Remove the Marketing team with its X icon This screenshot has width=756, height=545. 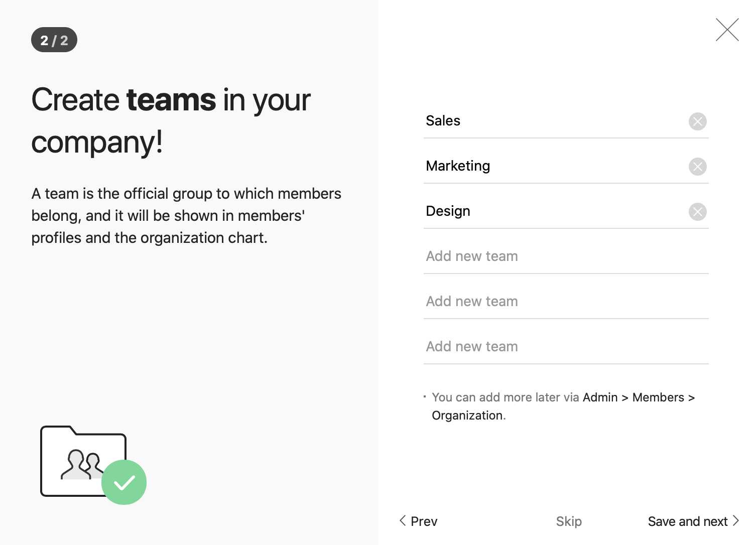(697, 167)
